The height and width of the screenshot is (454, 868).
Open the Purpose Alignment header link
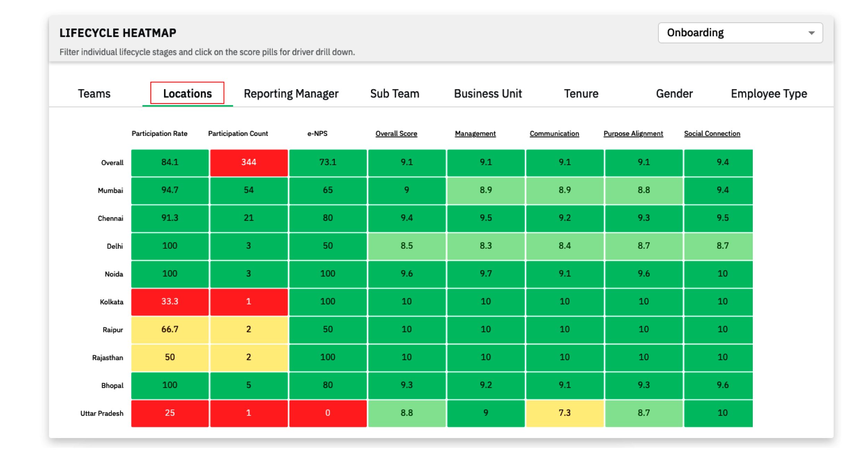point(633,134)
